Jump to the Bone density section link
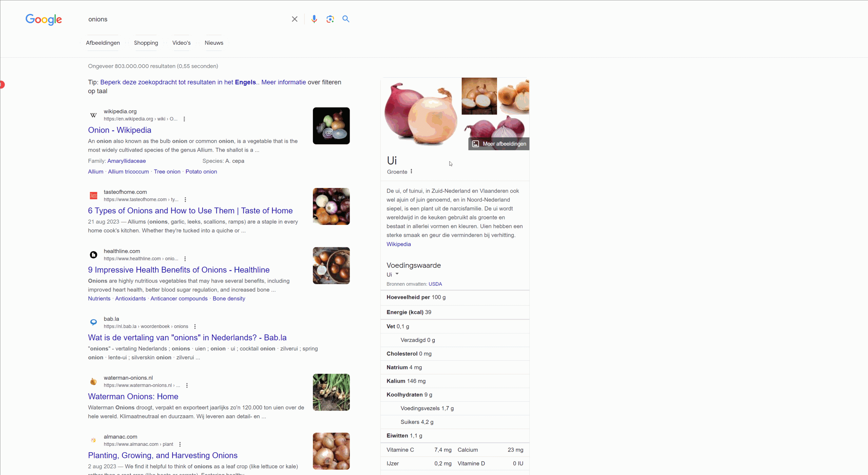This screenshot has height=475, width=868. pyautogui.click(x=229, y=299)
